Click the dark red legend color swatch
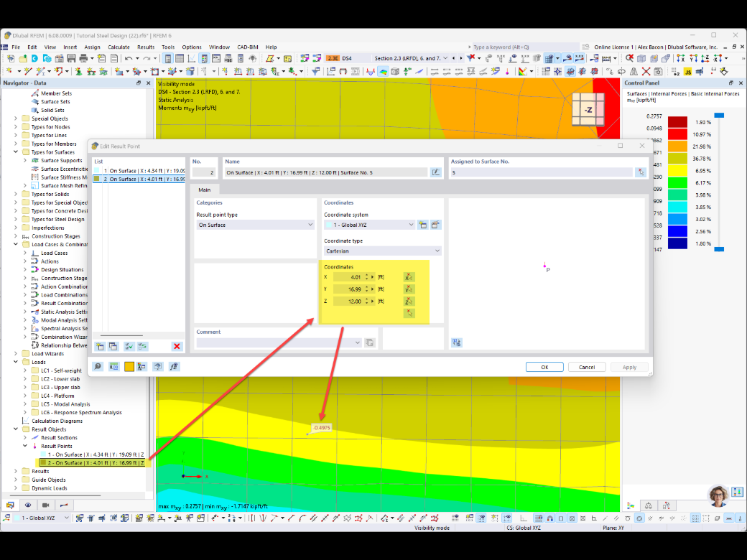This screenshot has width=747, height=560. pos(677,122)
